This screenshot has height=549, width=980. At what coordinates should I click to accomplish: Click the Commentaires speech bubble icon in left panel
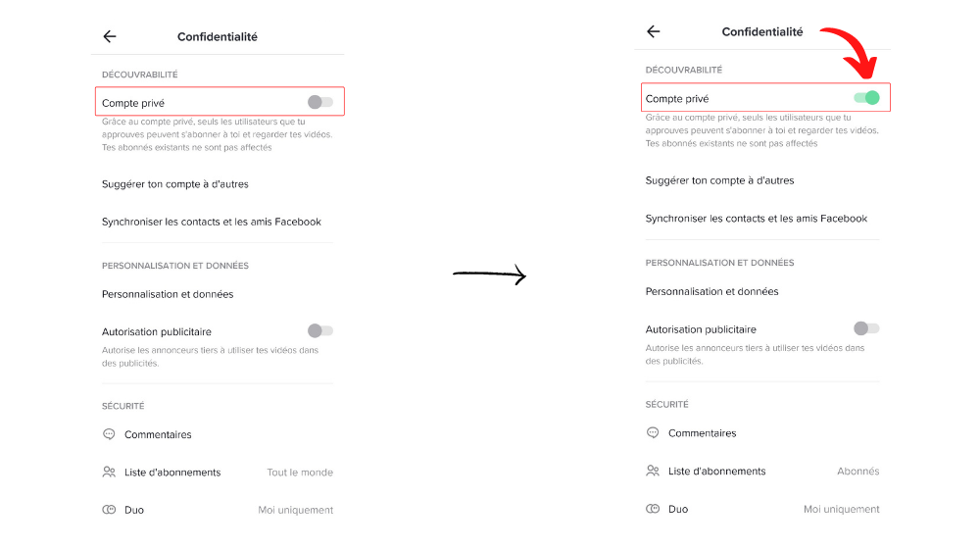pyautogui.click(x=109, y=434)
